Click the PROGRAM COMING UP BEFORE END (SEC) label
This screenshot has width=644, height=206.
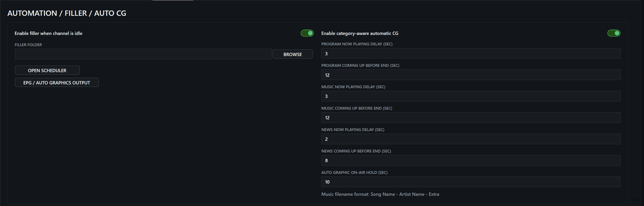click(x=360, y=65)
